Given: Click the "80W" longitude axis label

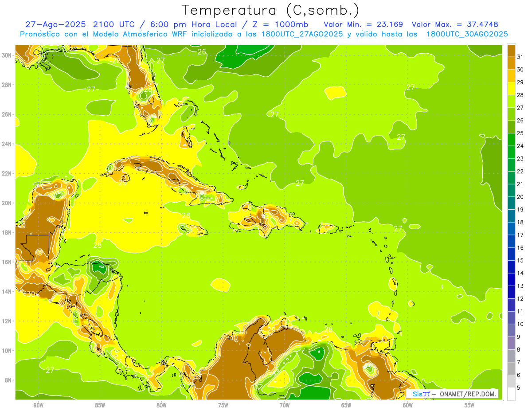Looking at the screenshot, I should 161,405.
